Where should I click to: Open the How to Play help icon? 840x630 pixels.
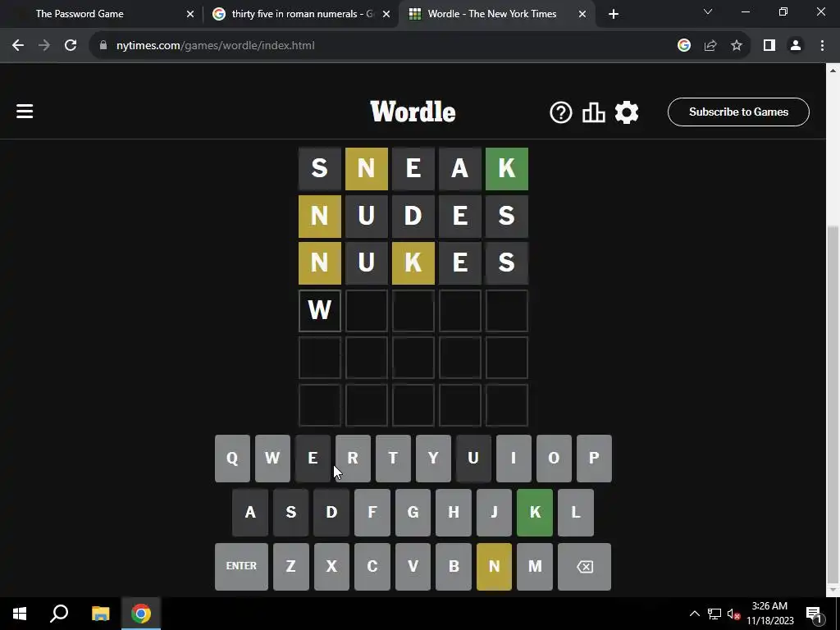561,112
